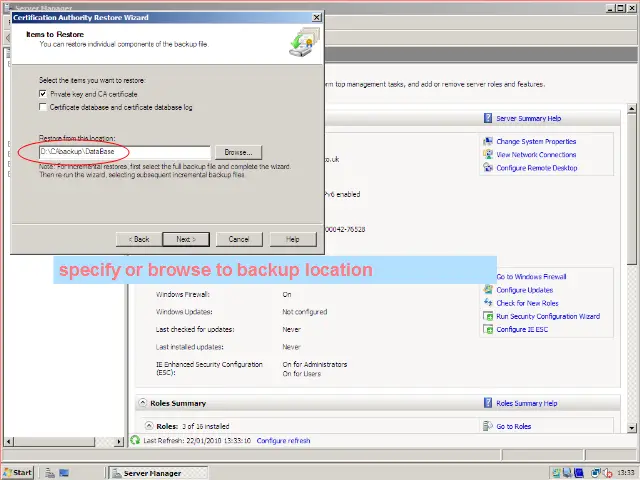Click the Configure Updates icon
Image resolution: width=640 pixels, height=480 pixels.
(x=488, y=290)
